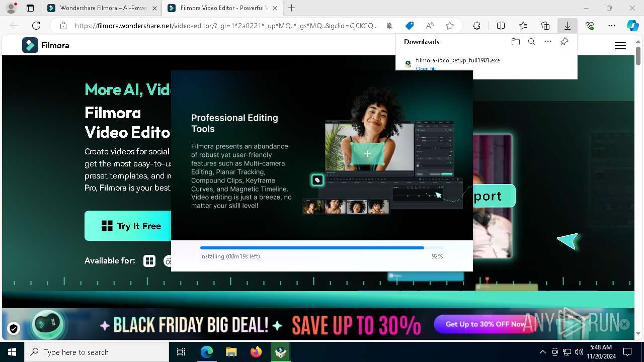Click the Try It Free button
This screenshot has height=362, width=644.
click(x=128, y=226)
